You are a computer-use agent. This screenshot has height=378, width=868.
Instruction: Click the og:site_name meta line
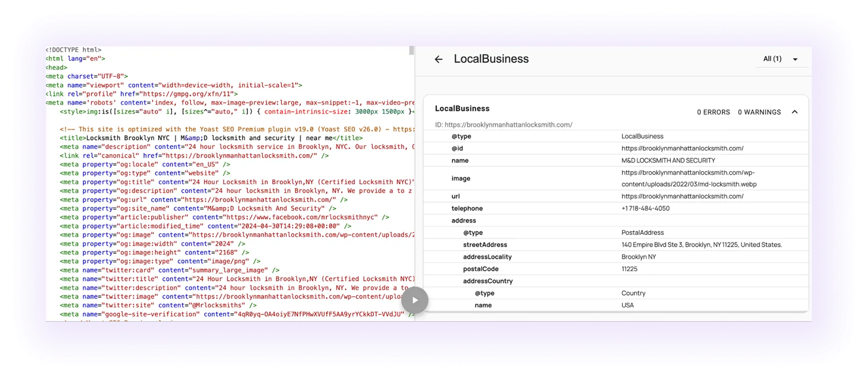(x=198, y=208)
